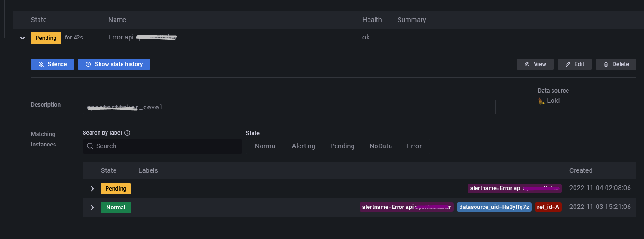Click the Search by label info icon
This screenshot has width=644, height=239.
(127, 133)
